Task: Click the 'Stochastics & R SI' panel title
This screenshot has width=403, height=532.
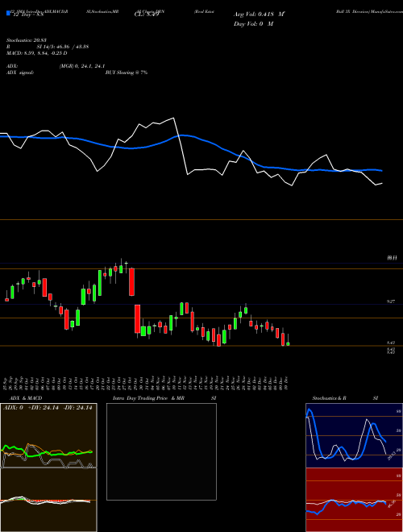Action: coord(345,398)
